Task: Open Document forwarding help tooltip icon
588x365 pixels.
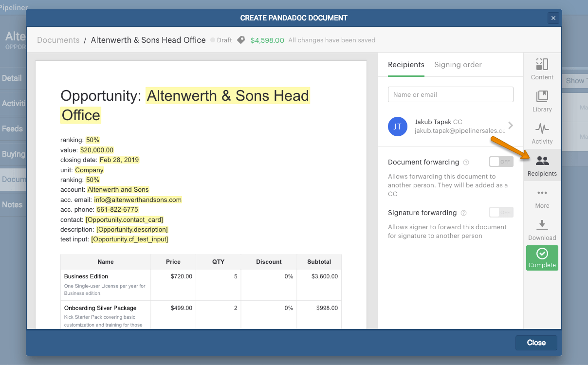Action: tap(466, 162)
